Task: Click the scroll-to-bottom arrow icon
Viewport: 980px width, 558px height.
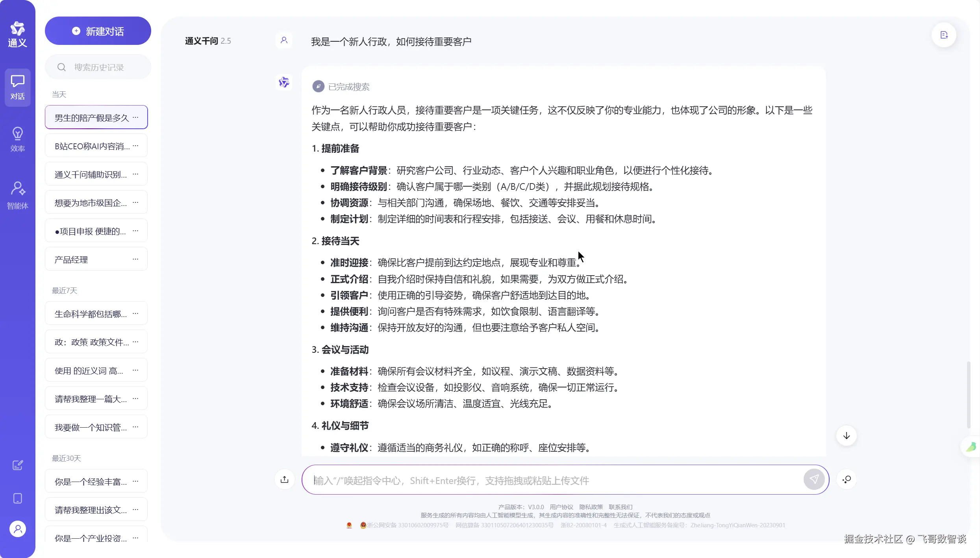Action: pyautogui.click(x=846, y=436)
